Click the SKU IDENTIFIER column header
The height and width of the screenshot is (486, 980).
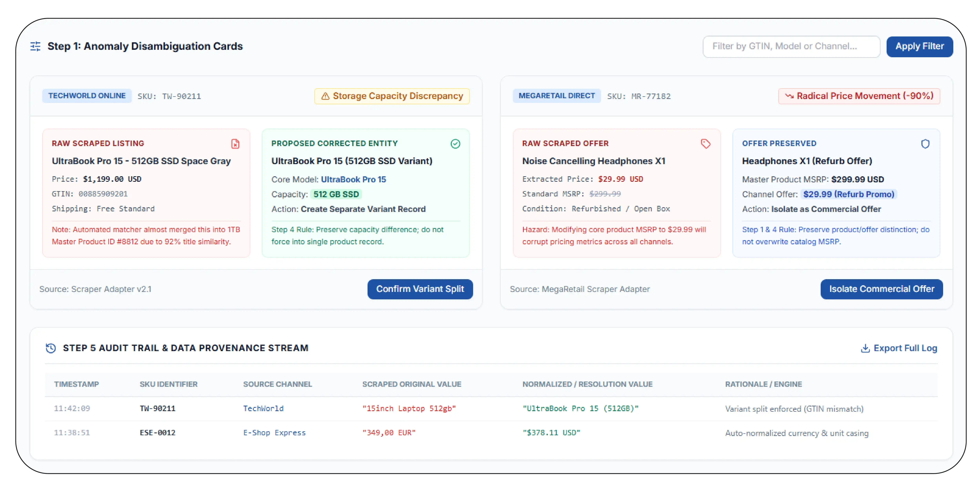tap(169, 384)
